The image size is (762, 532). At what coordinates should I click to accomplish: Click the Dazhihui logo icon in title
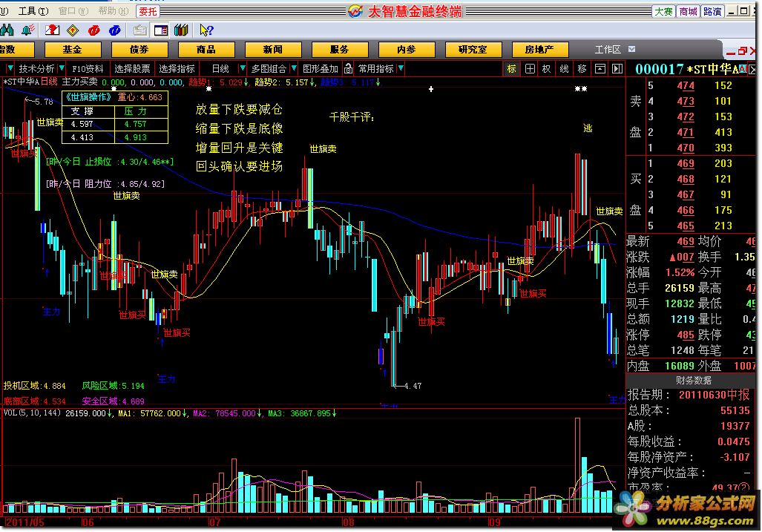click(x=355, y=10)
